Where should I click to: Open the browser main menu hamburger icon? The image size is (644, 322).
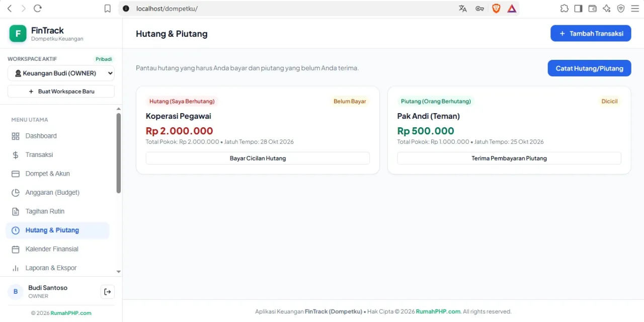click(634, 9)
